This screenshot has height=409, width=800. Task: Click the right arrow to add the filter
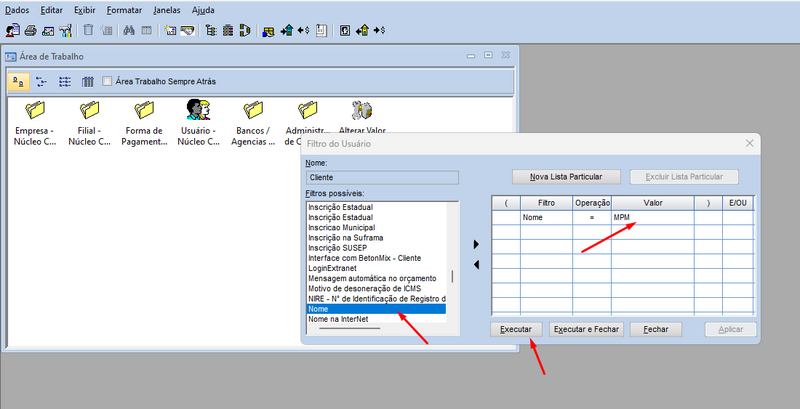point(476,245)
